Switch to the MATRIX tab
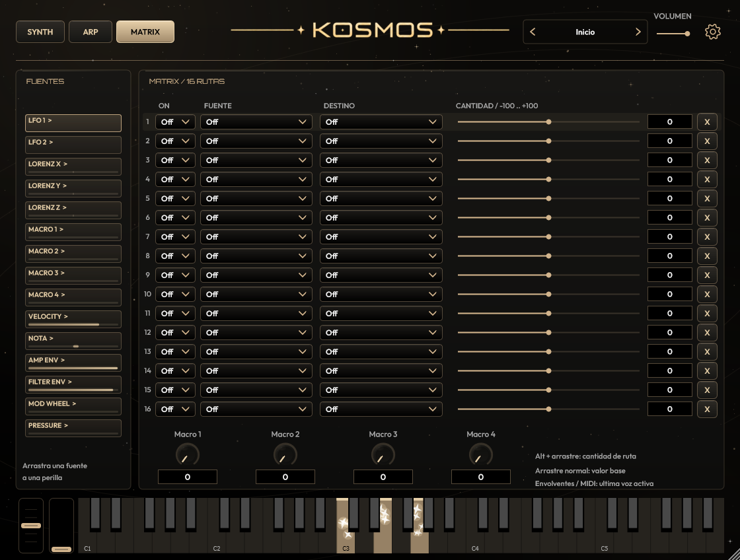The height and width of the screenshot is (560, 740). click(x=145, y=32)
